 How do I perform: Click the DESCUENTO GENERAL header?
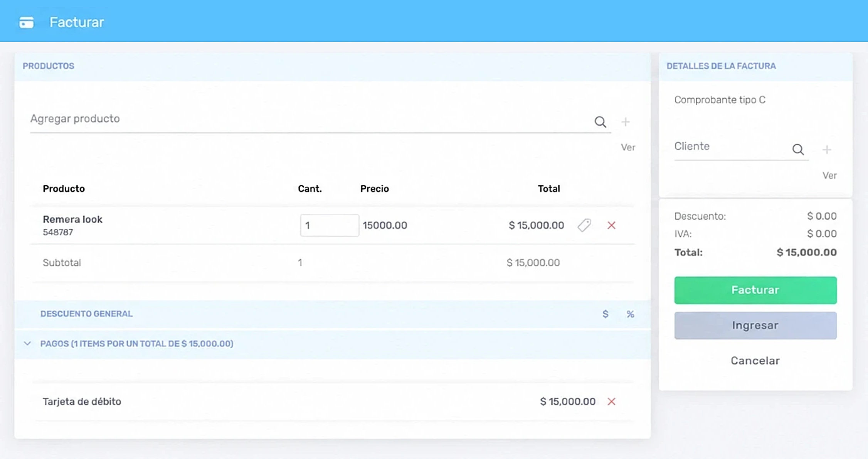click(x=86, y=314)
